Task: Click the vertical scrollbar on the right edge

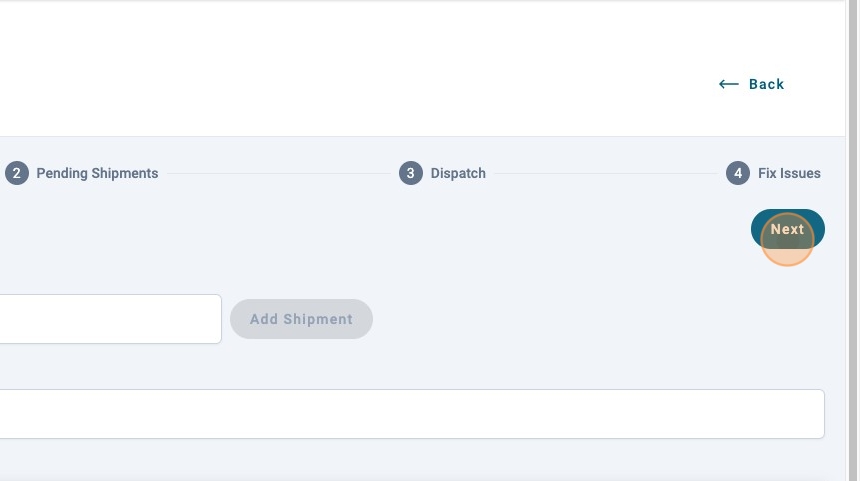Action: click(852, 240)
